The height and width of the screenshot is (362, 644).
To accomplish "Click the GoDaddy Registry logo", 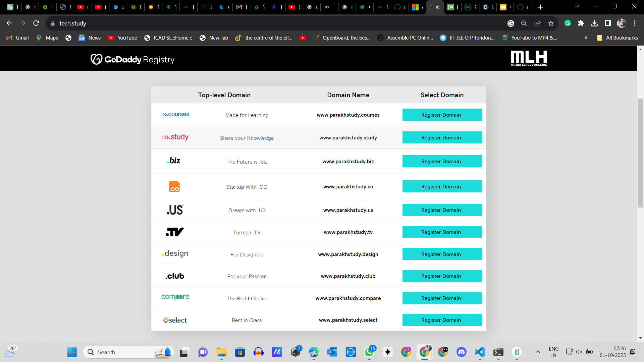I will [x=132, y=59].
